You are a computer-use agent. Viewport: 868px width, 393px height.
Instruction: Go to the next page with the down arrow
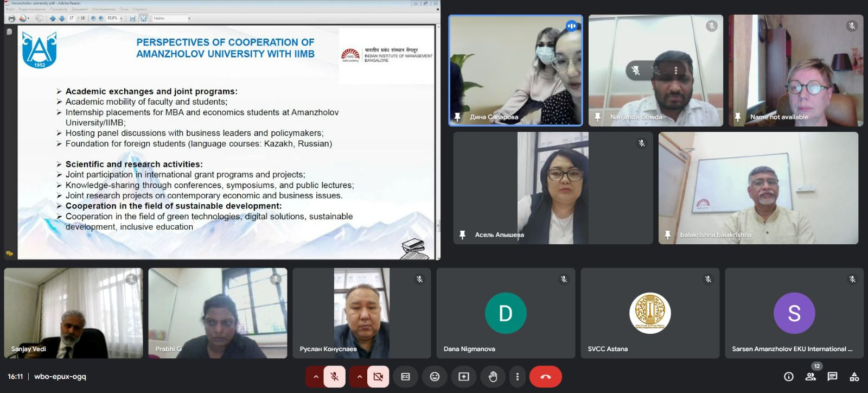[62, 18]
